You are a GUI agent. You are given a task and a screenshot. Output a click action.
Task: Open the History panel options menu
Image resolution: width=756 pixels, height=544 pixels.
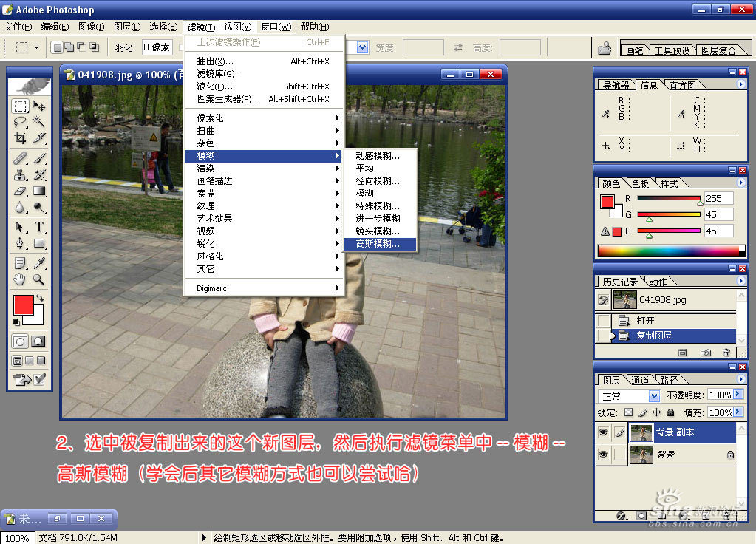[741, 281]
